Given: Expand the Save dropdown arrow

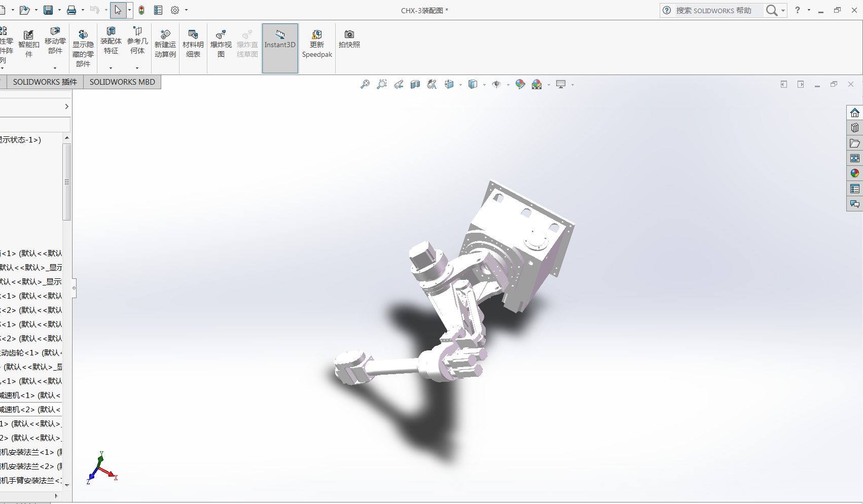Looking at the screenshot, I should (59, 10).
